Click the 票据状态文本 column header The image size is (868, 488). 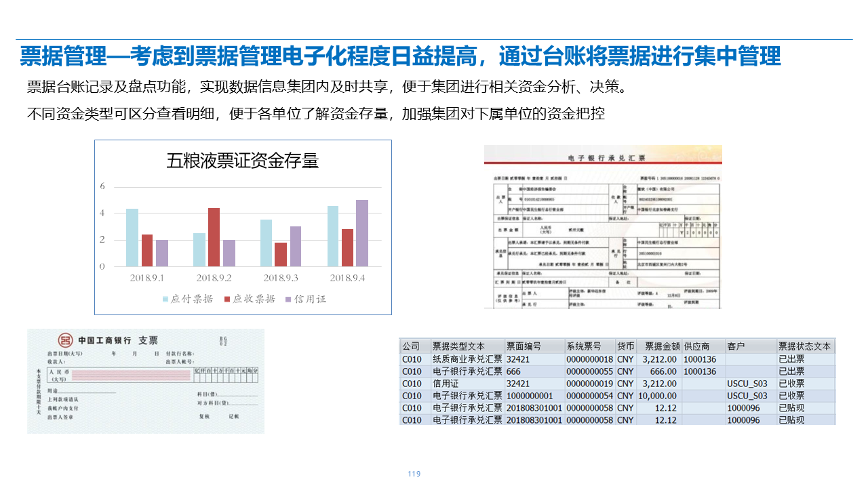click(806, 346)
